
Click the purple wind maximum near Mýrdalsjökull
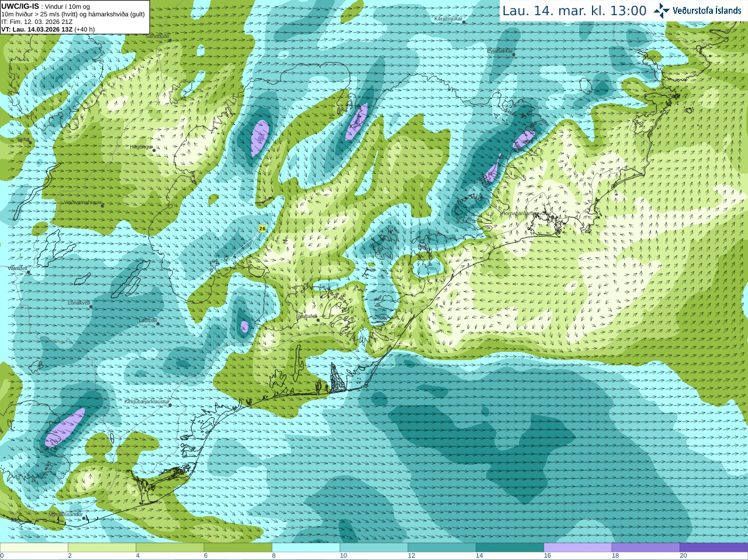(65, 428)
